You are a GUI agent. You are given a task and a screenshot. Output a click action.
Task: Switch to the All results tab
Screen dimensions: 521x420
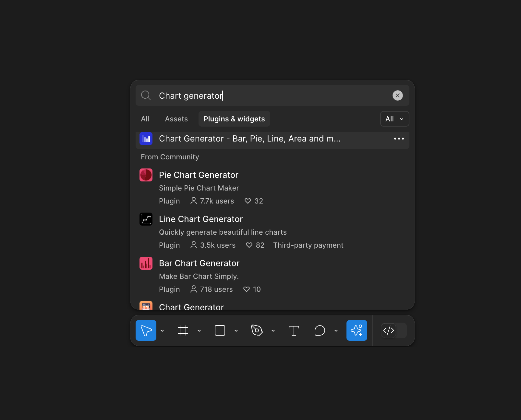[145, 119]
